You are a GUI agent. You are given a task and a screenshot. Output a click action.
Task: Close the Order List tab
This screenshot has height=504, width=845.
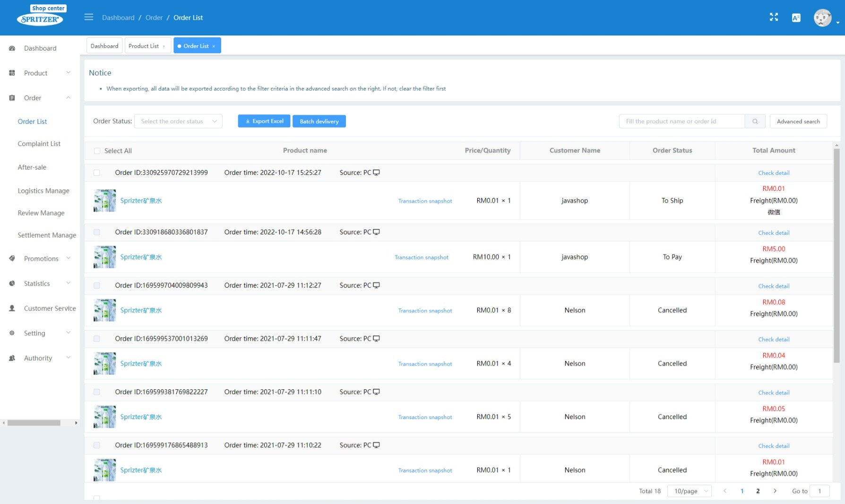[x=214, y=46]
